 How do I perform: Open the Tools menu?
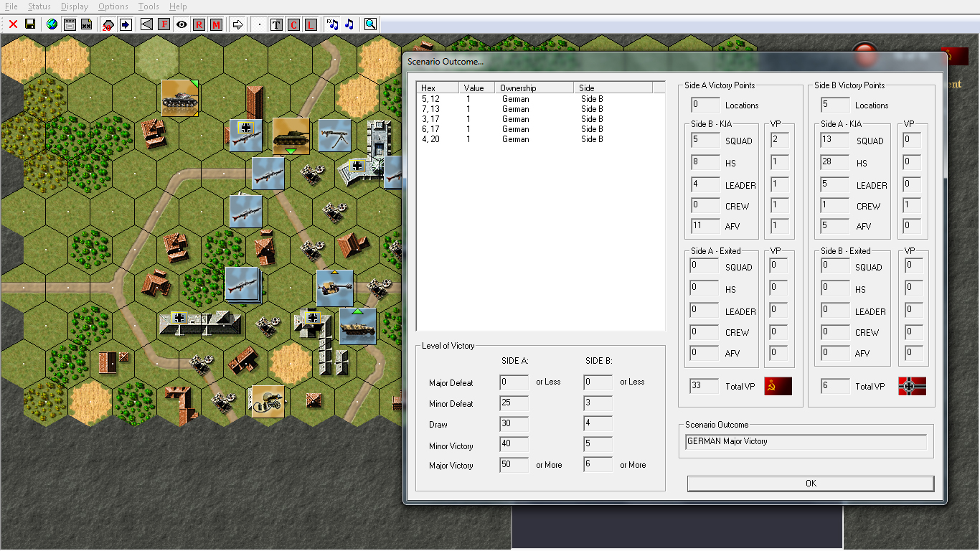(x=149, y=6)
